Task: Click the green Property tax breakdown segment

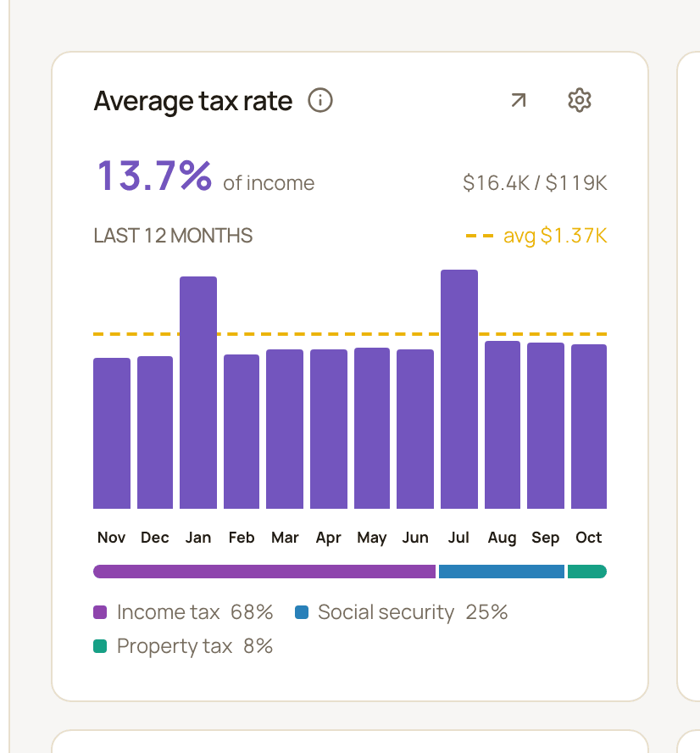Action: 587,572
